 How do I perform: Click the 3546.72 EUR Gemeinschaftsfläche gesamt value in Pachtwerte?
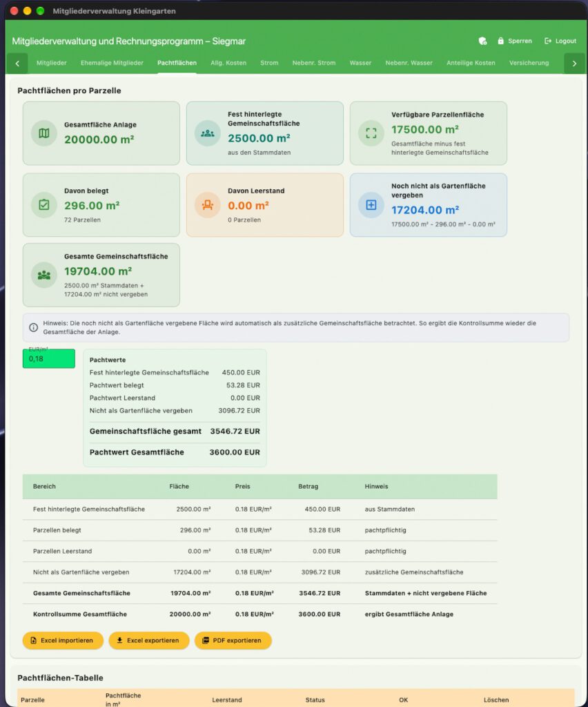235,431
